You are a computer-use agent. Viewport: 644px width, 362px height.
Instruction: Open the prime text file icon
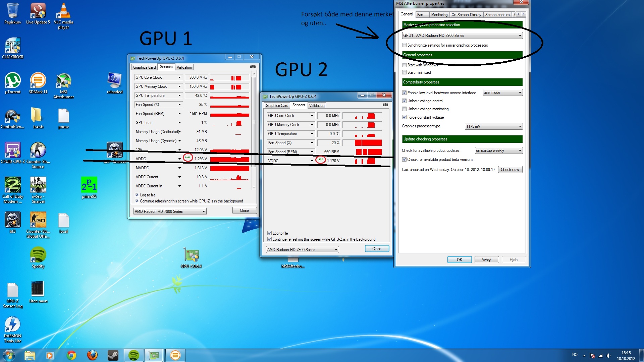click(x=63, y=118)
